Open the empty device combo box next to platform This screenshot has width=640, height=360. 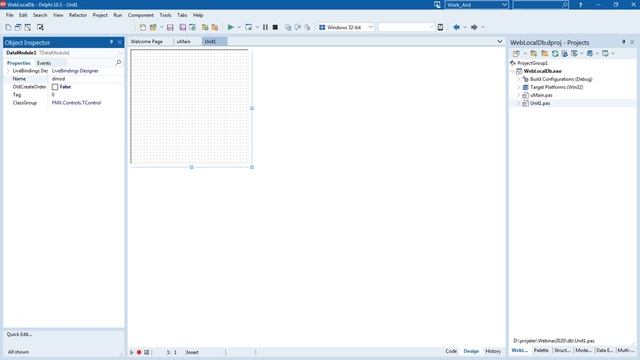(431, 27)
